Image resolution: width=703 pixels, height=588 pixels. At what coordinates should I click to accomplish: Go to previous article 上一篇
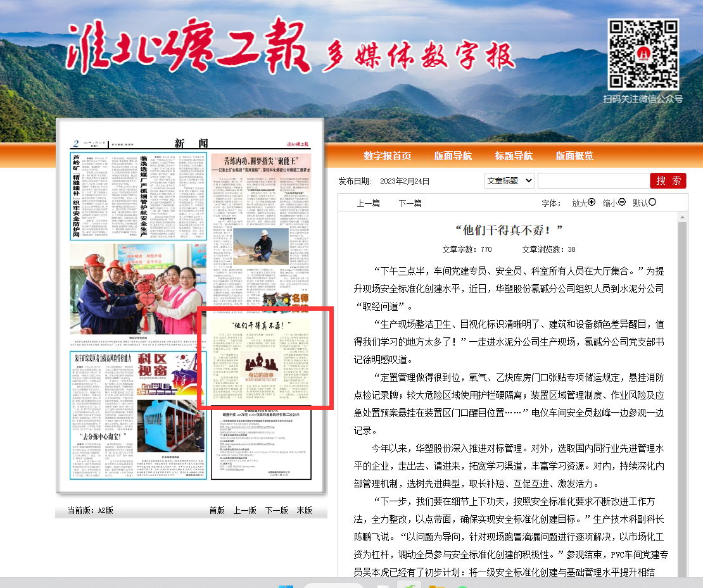tap(368, 203)
